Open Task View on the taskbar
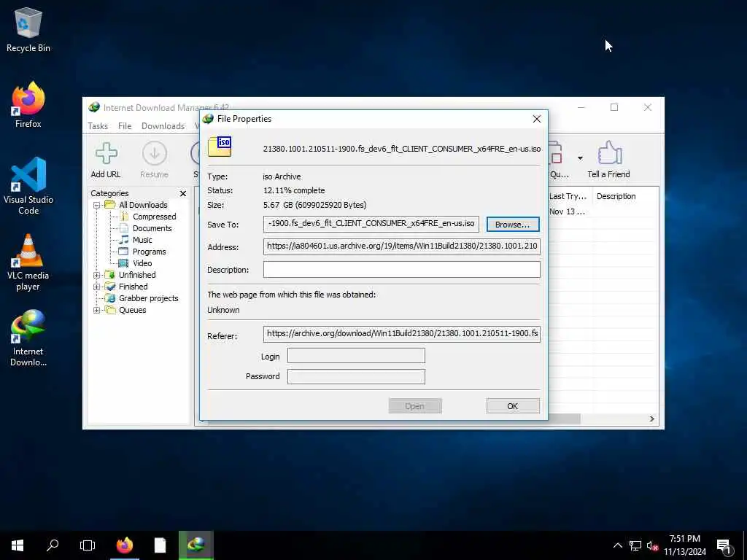This screenshot has height=560, width=747. coord(88,545)
